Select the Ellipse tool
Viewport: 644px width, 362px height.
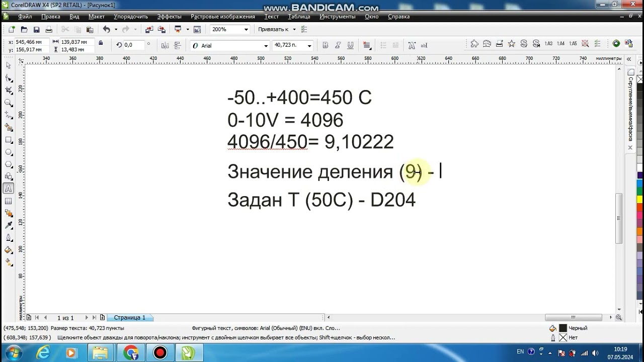pos(8,152)
